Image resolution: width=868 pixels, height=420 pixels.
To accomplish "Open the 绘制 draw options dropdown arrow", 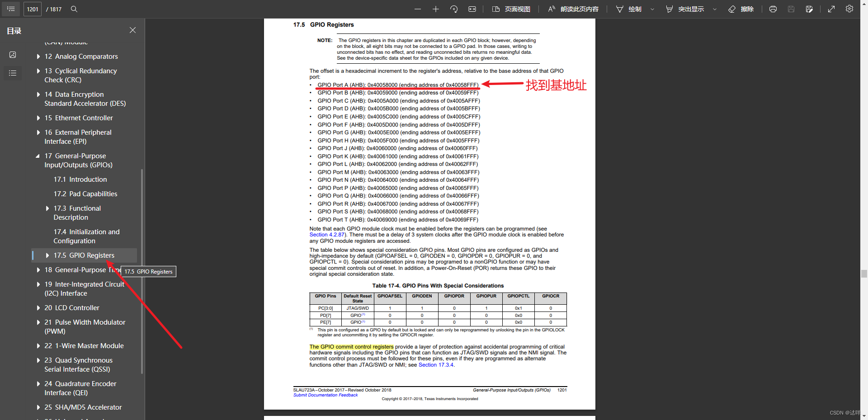I will [652, 9].
